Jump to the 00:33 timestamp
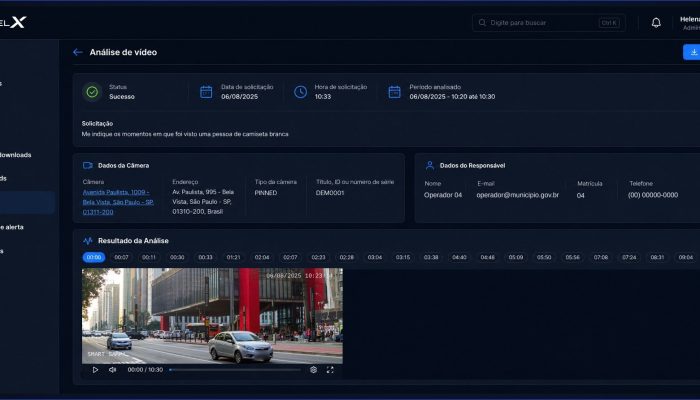This screenshot has width=700, height=400. tap(205, 257)
